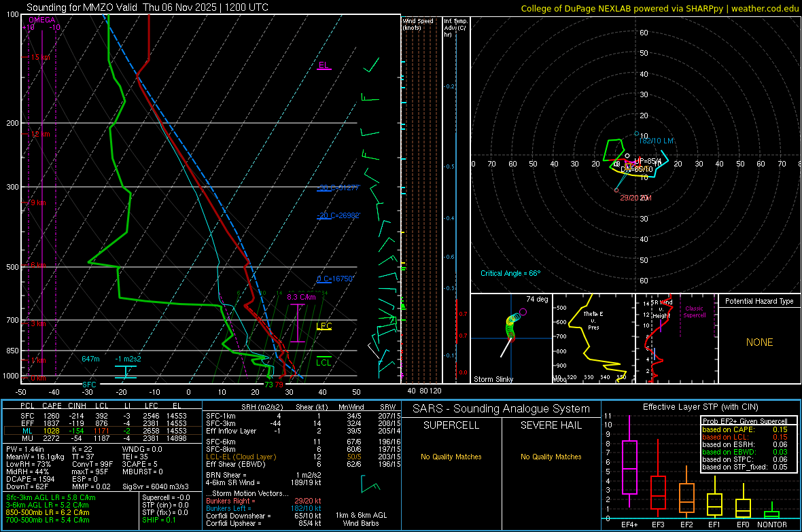This screenshot has width=802, height=532.
Task: Click the '647m' effective inflow label
Action: click(90, 359)
